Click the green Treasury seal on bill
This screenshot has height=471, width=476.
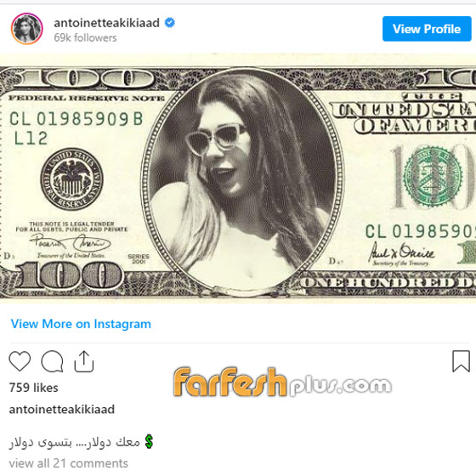pos(433,176)
